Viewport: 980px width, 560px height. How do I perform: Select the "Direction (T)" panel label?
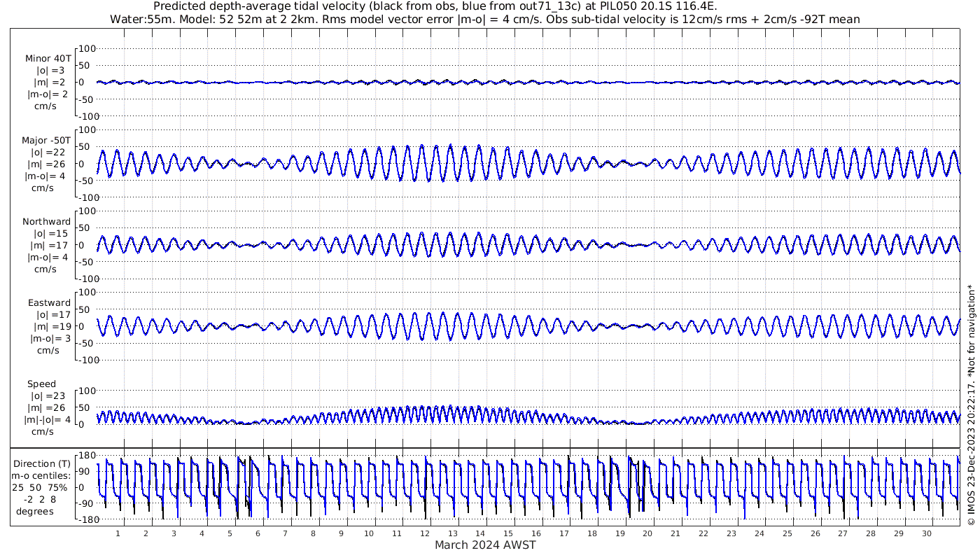tap(42, 463)
